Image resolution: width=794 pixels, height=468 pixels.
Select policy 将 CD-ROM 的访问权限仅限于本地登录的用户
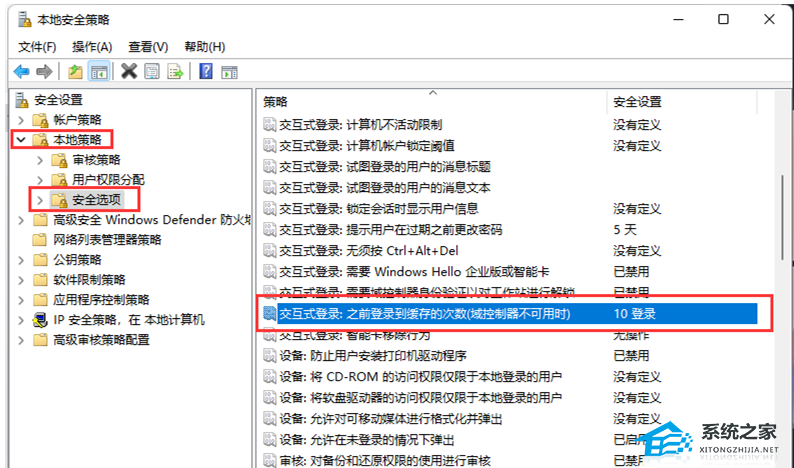(x=420, y=377)
